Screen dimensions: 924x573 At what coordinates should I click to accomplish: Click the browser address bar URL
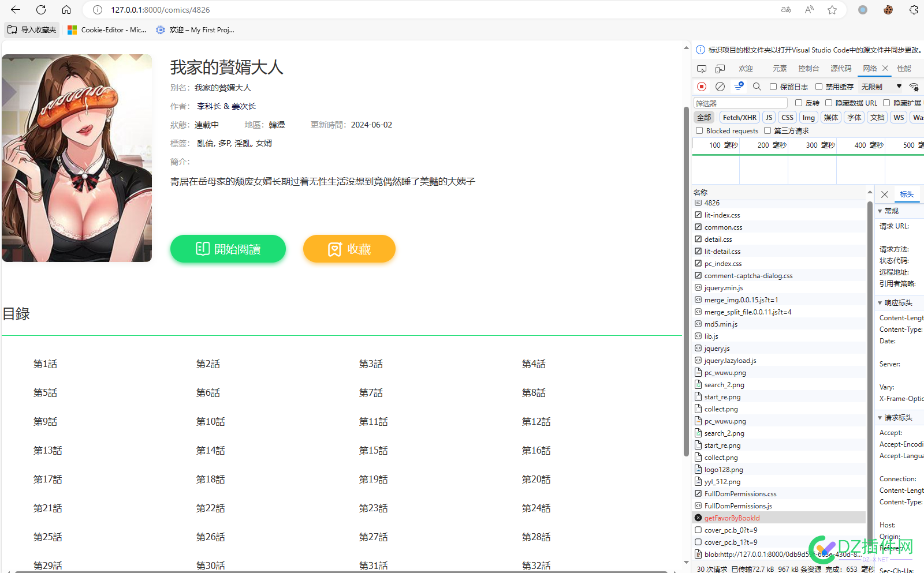pos(161,10)
